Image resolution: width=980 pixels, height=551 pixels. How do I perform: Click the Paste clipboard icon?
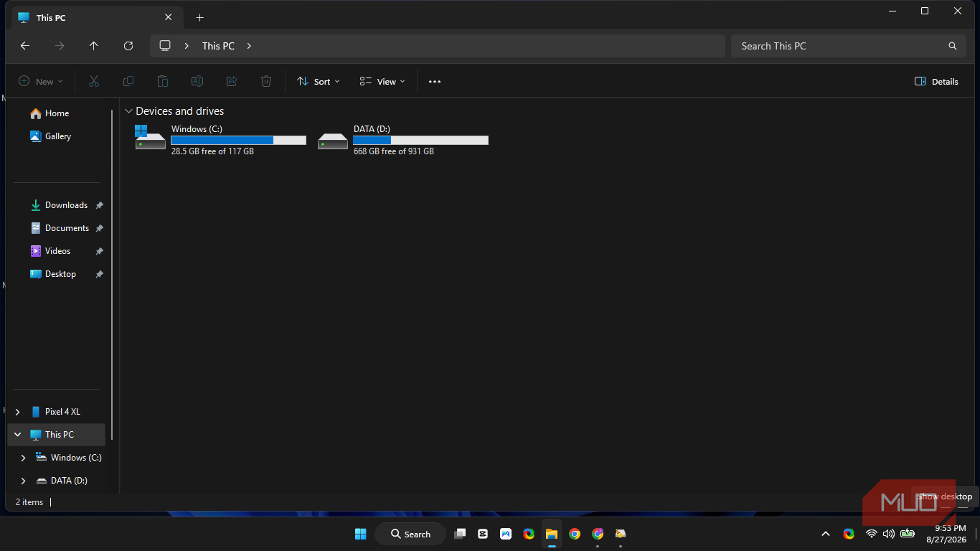click(x=163, y=82)
